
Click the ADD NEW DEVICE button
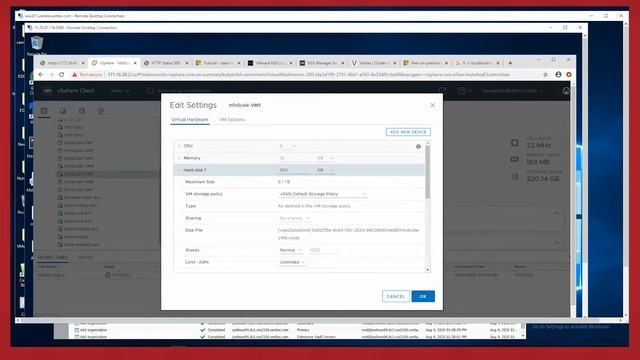[408, 132]
